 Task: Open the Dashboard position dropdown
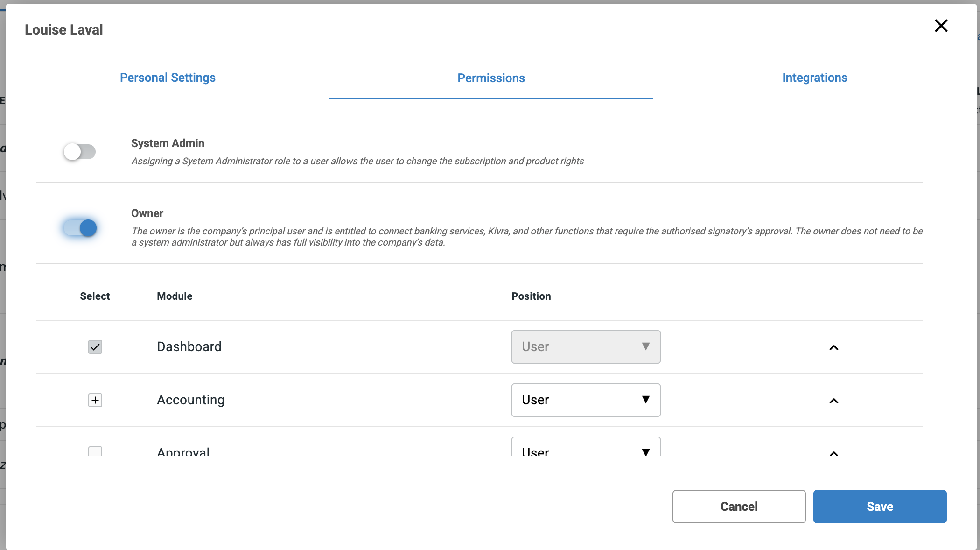tap(586, 347)
